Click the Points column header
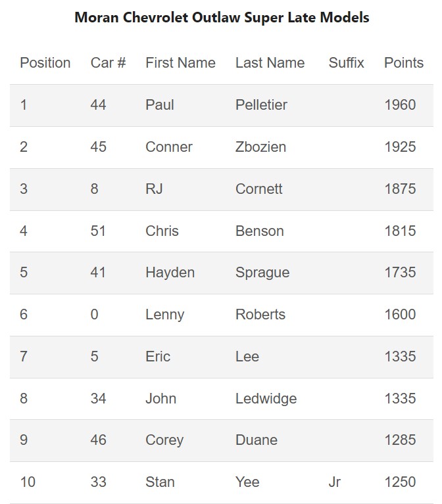 pos(403,63)
